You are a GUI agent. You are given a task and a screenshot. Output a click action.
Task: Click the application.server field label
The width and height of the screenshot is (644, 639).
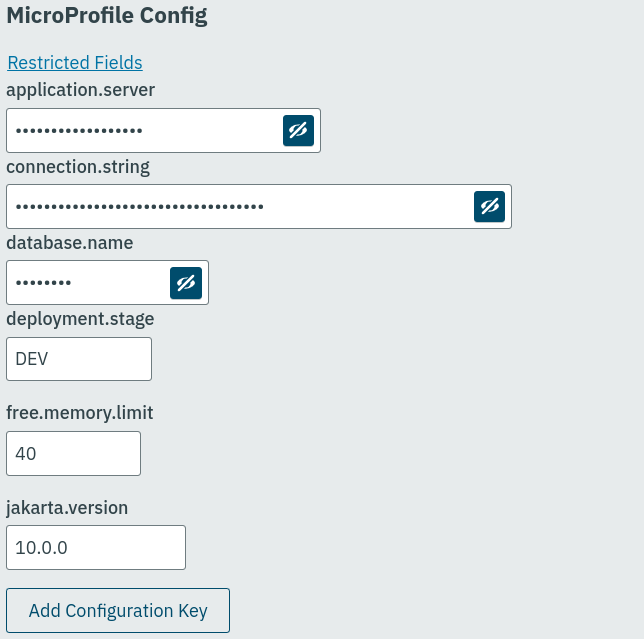tap(81, 90)
